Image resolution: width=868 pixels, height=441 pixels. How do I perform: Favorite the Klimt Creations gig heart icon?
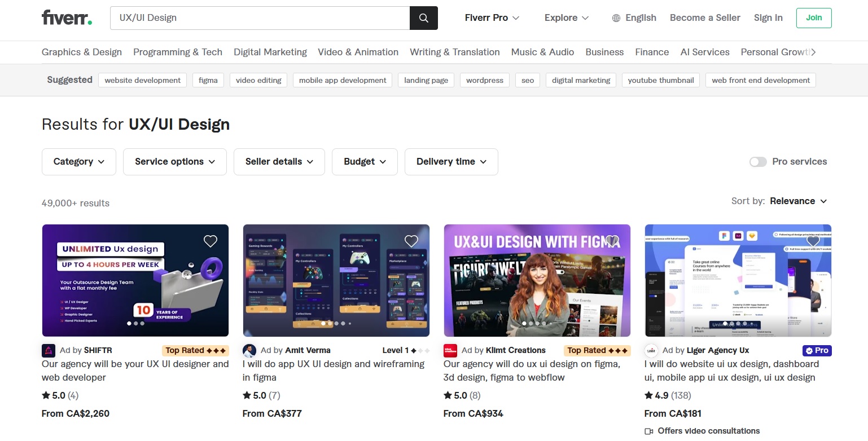click(612, 241)
